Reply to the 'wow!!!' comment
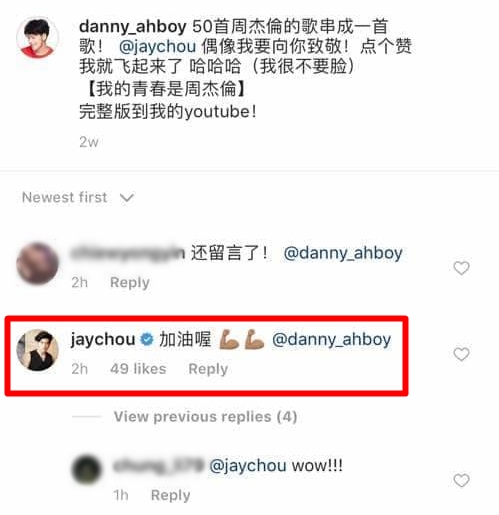 170,495
